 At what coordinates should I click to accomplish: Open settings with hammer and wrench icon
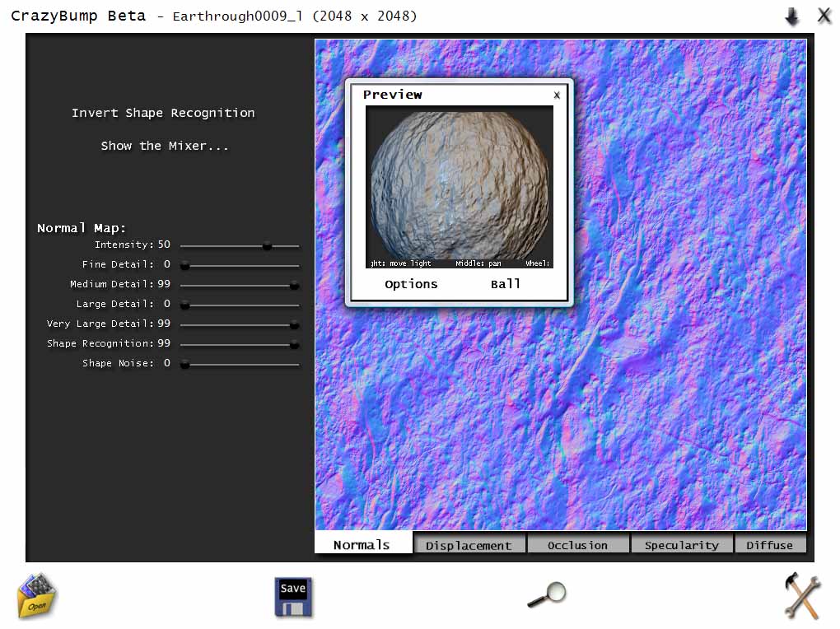point(801,595)
